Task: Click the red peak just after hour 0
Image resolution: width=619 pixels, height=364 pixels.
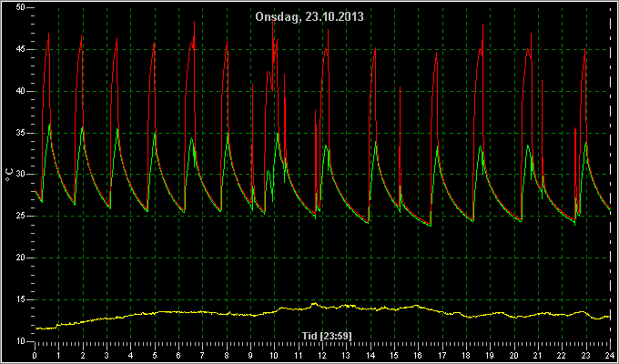Action: click(48, 35)
